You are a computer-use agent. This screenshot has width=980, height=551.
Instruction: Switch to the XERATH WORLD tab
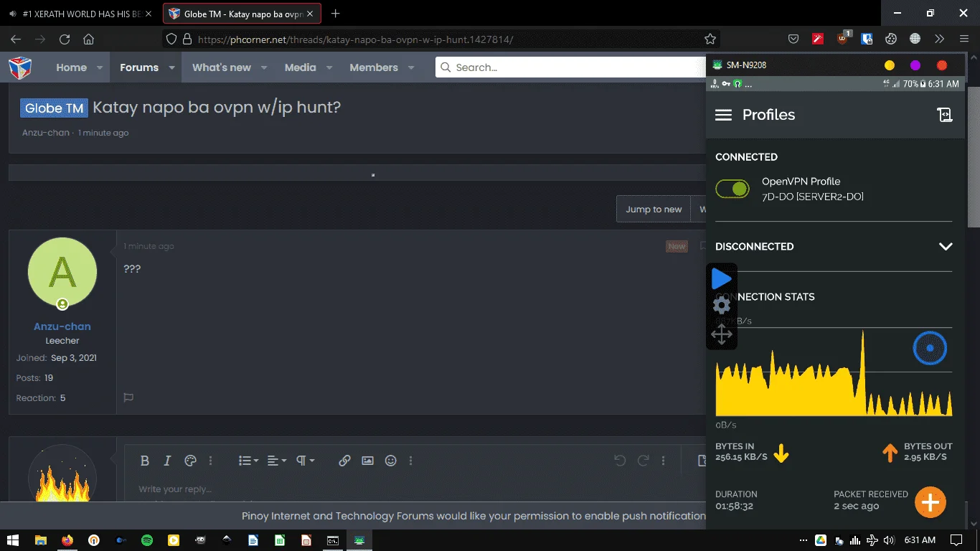(80, 14)
